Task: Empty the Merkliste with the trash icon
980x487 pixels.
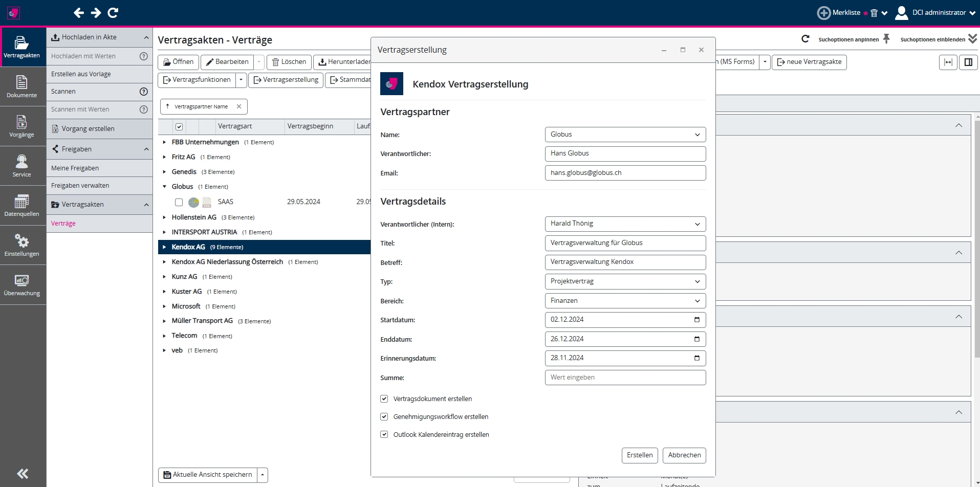Action: coord(874,13)
